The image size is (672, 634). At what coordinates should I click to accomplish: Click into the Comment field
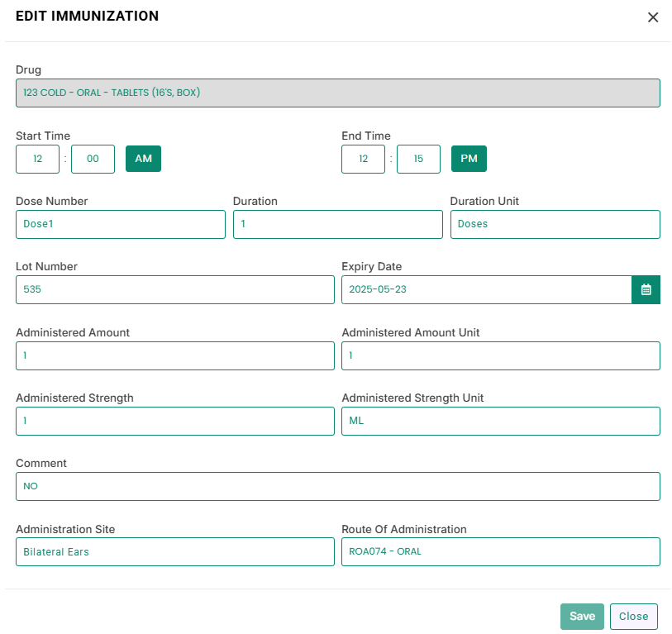338,487
